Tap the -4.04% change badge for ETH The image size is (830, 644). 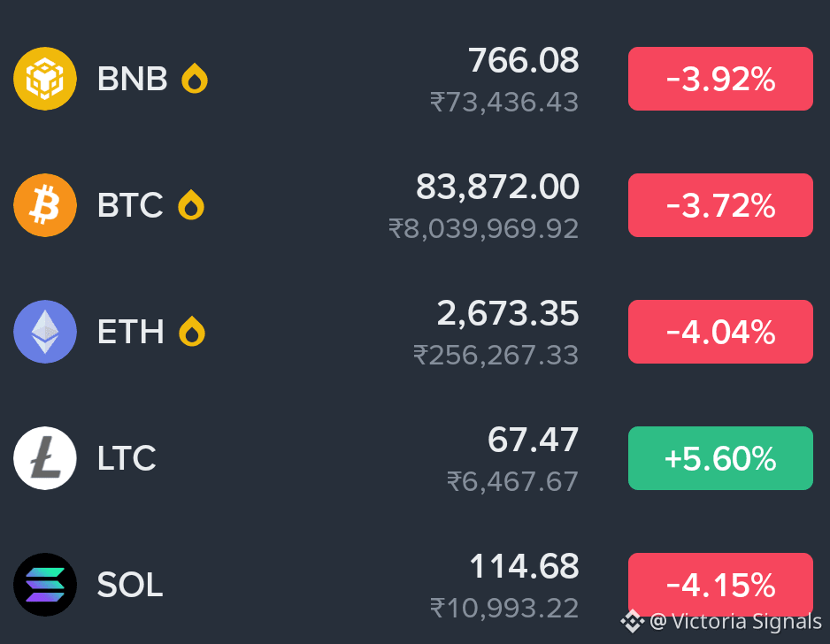(720, 332)
